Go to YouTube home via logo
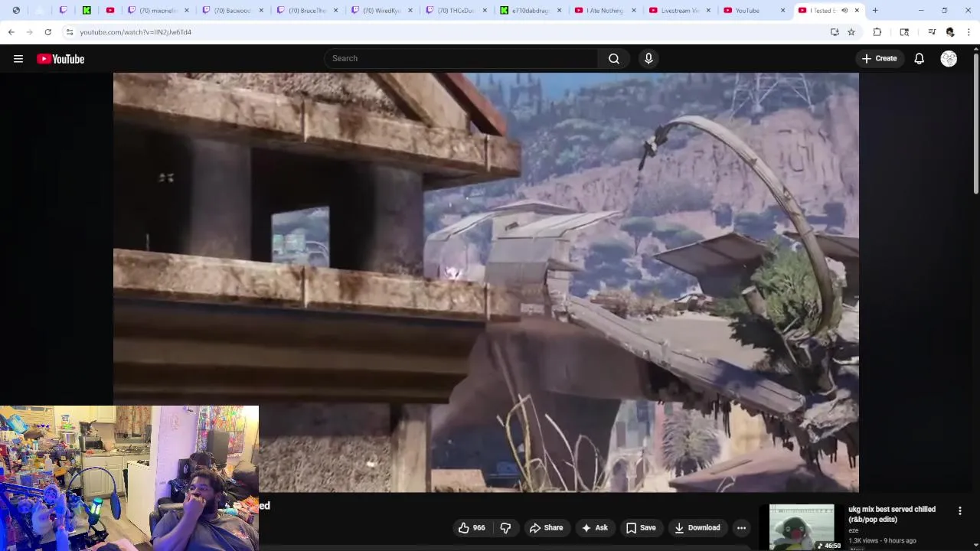980x551 pixels. (60, 59)
